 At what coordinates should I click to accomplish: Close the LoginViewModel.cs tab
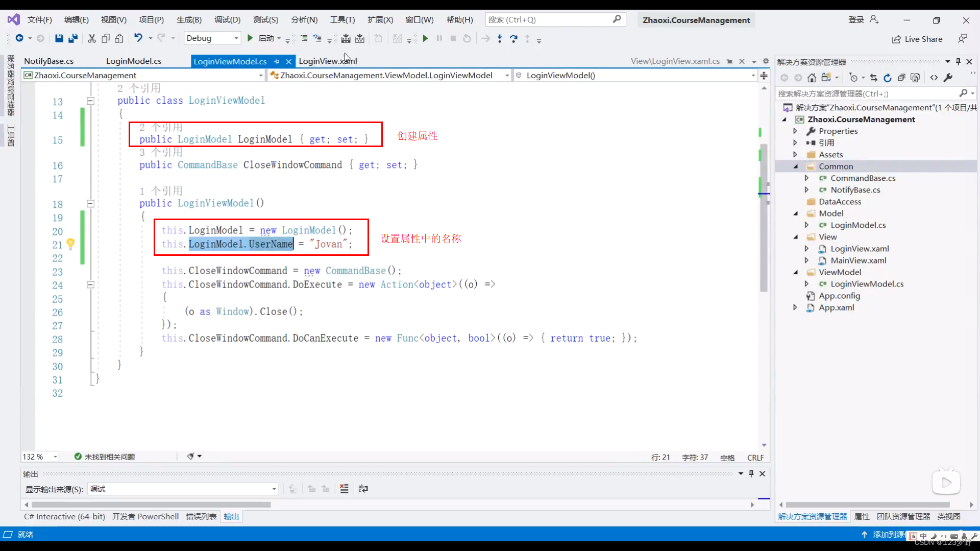(x=288, y=61)
